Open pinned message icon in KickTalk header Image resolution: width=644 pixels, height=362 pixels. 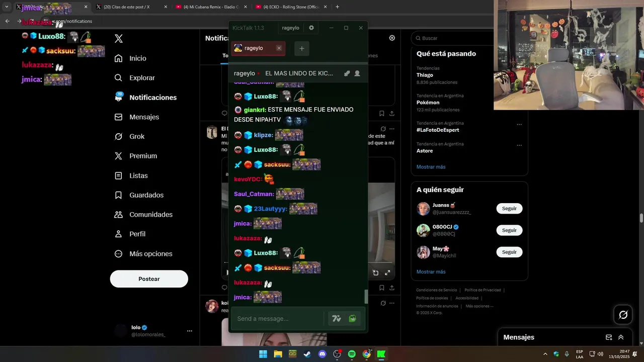tap(347, 73)
